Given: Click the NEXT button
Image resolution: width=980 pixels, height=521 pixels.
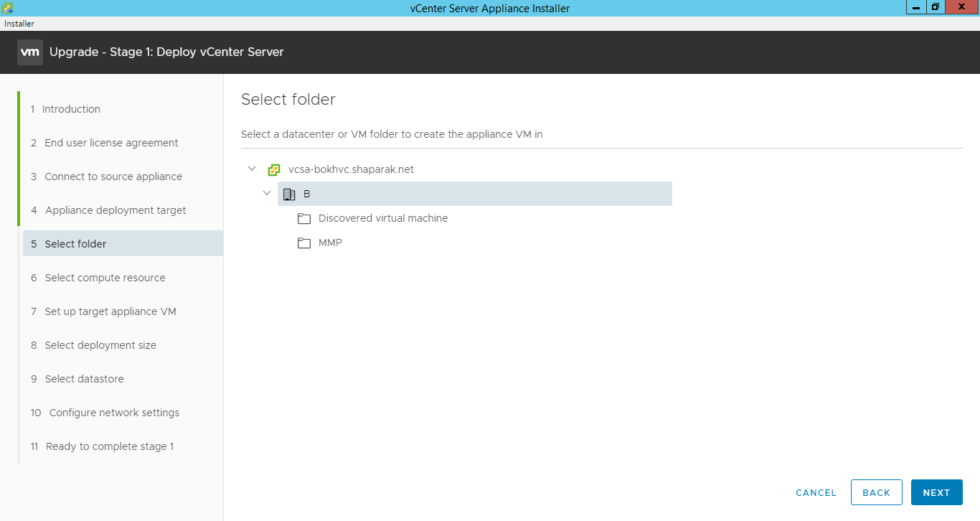Looking at the screenshot, I should click(x=936, y=492).
